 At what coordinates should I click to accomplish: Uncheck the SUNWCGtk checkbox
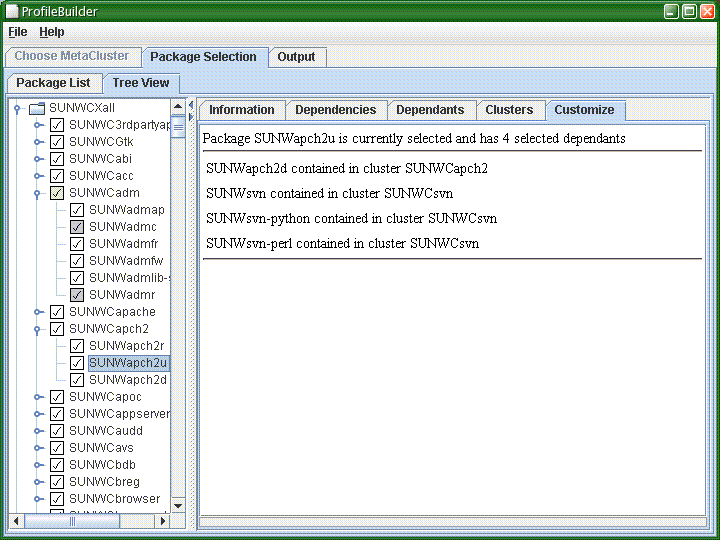57,142
